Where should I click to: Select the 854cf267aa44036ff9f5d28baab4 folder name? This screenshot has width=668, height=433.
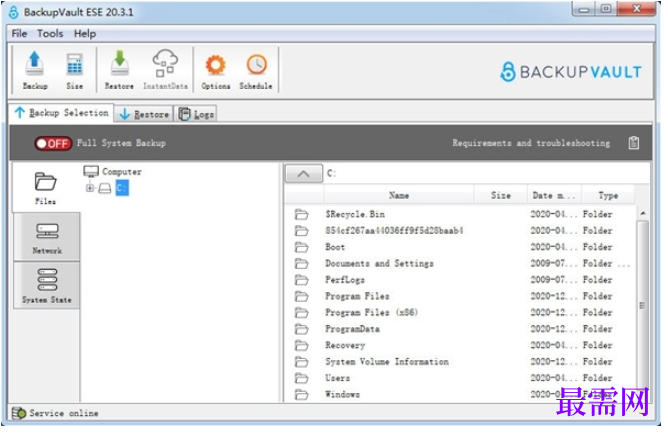click(394, 231)
